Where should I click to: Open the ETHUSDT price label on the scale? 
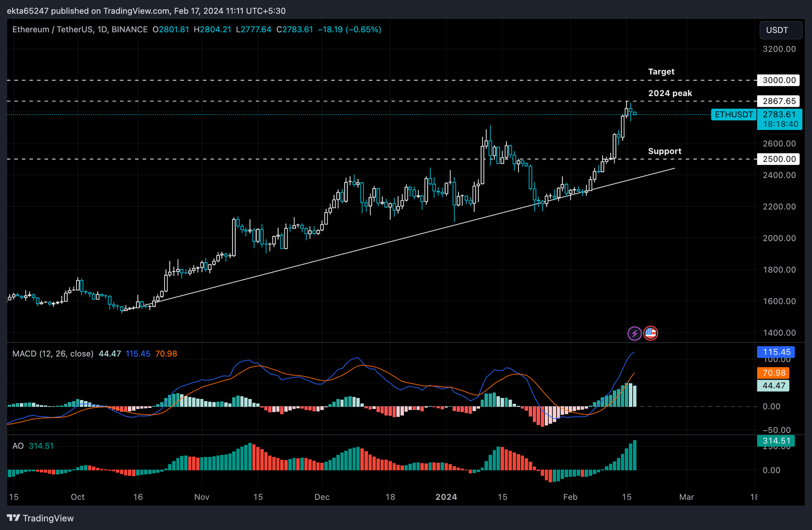pyautogui.click(x=734, y=114)
